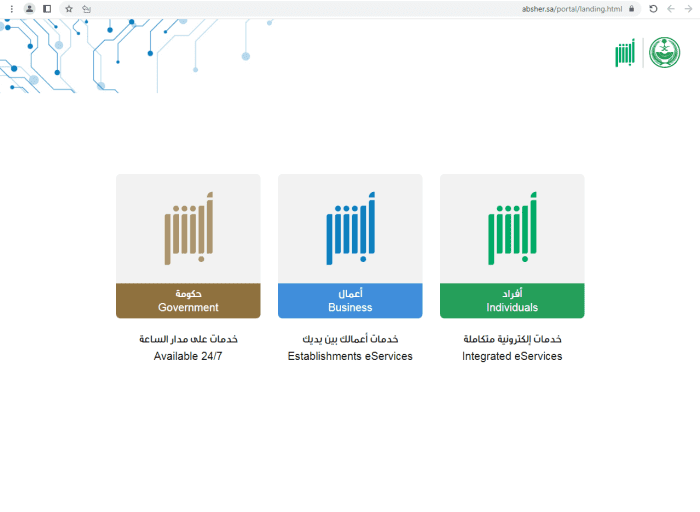
Task: Select the blue Business Absher logo card
Action: point(350,229)
